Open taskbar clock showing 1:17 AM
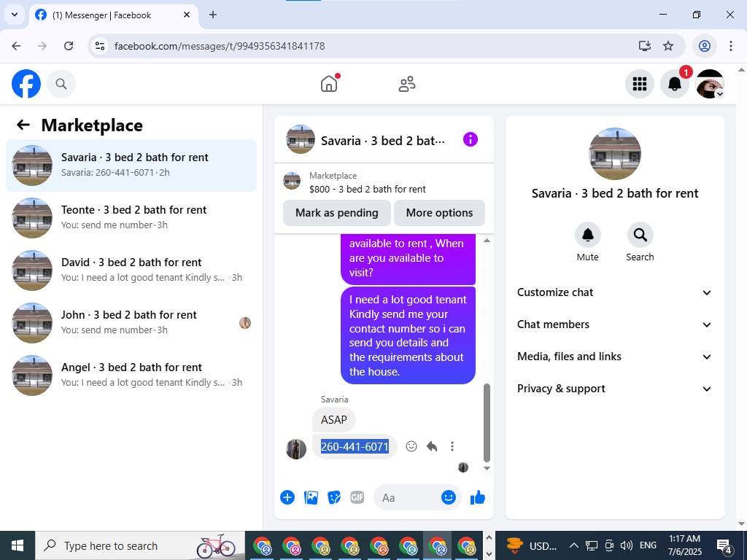The height and width of the screenshot is (560, 747). pyautogui.click(x=684, y=545)
